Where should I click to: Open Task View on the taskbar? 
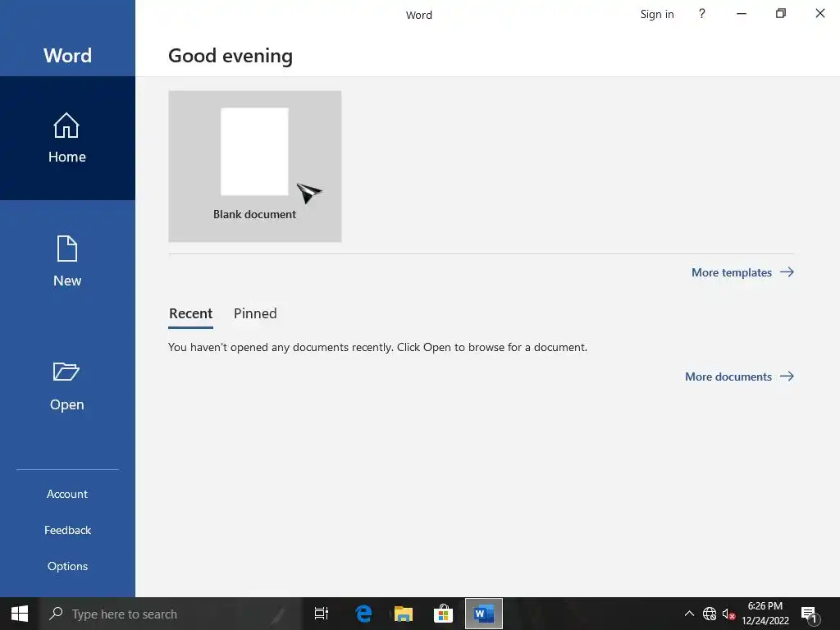tap(322, 614)
